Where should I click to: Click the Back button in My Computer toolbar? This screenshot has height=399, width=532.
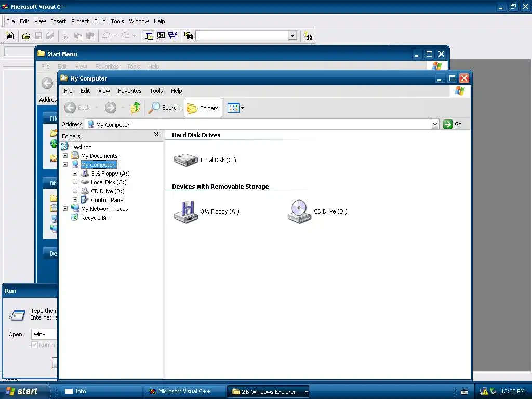point(78,108)
